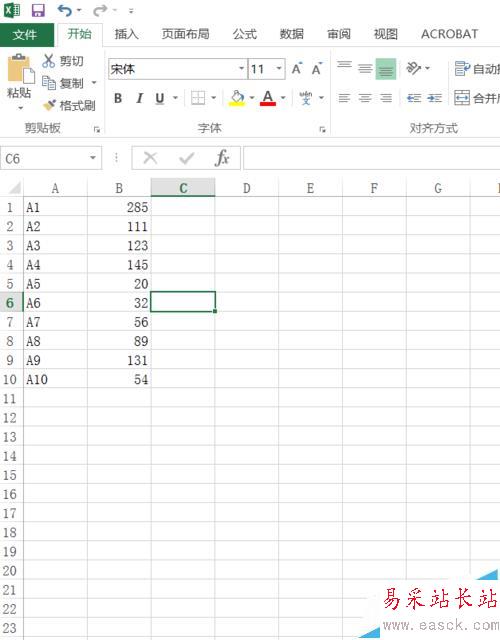Click the phonetic guide 文 icon
The image size is (500, 640).
pos(306,98)
